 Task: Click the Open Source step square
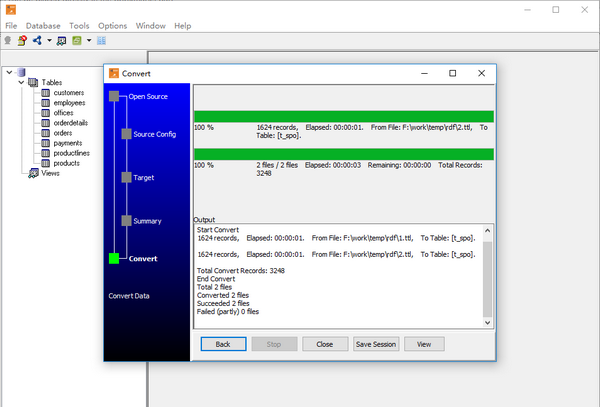pos(114,96)
